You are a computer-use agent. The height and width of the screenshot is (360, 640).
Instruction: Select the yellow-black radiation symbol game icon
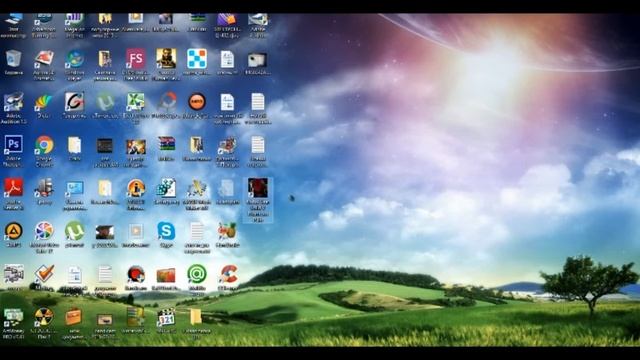(x=44, y=317)
